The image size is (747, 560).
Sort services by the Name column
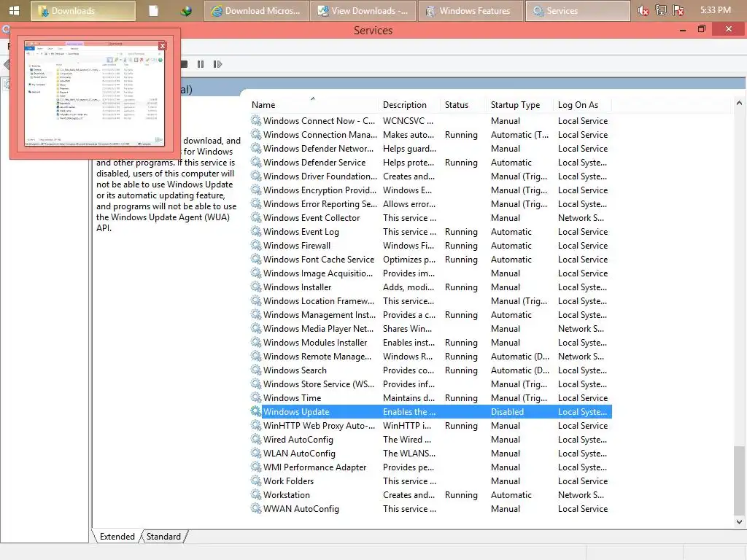pyautogui.click(x=314, y=105)
